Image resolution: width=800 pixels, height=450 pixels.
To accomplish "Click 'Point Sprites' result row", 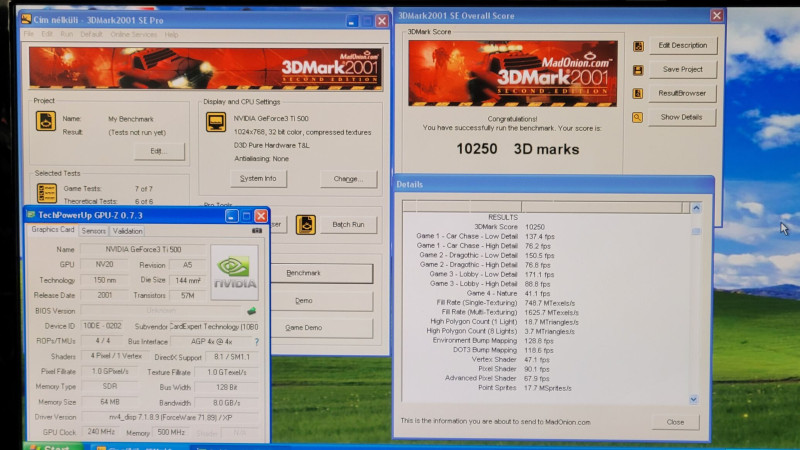I will pos(524,388).
